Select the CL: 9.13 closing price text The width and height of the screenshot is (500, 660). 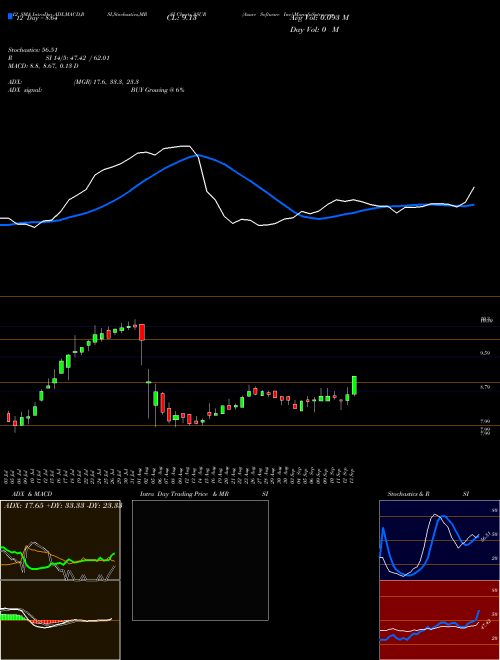pyautogui.click(x=182, y=18)
